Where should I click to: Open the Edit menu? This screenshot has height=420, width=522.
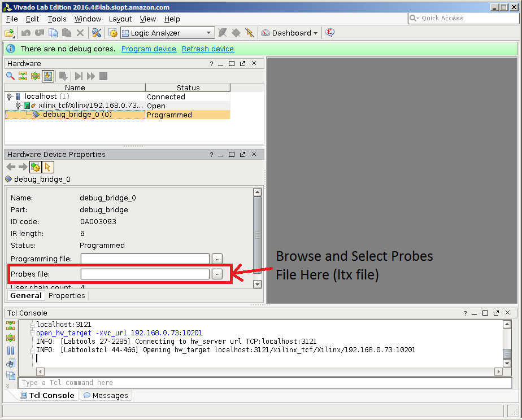pyautogui.click(x=32, y=19)
